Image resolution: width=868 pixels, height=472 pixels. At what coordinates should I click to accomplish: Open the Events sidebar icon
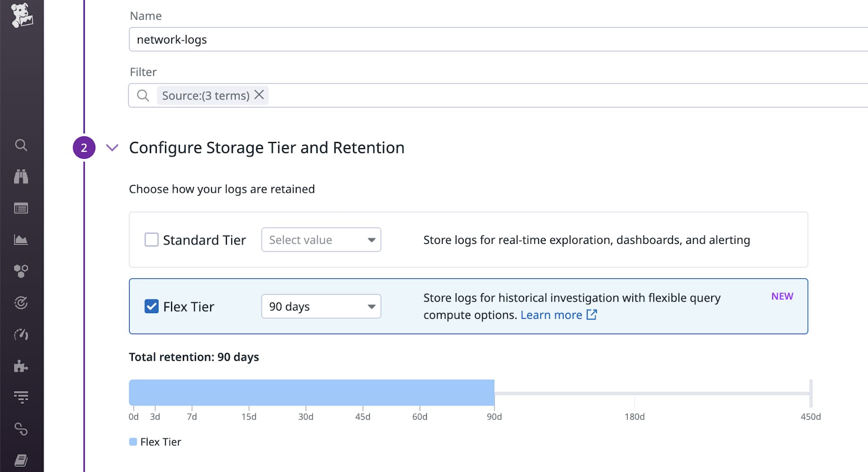(21, 208)
